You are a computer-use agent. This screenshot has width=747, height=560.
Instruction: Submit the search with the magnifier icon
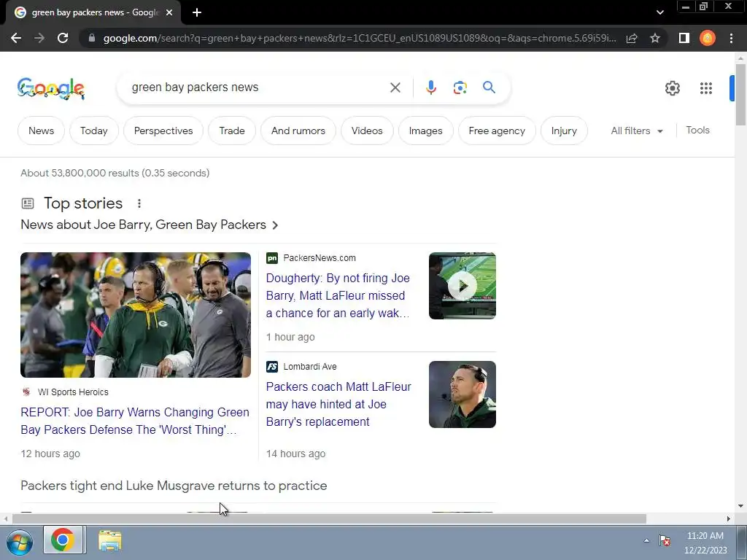489,87
